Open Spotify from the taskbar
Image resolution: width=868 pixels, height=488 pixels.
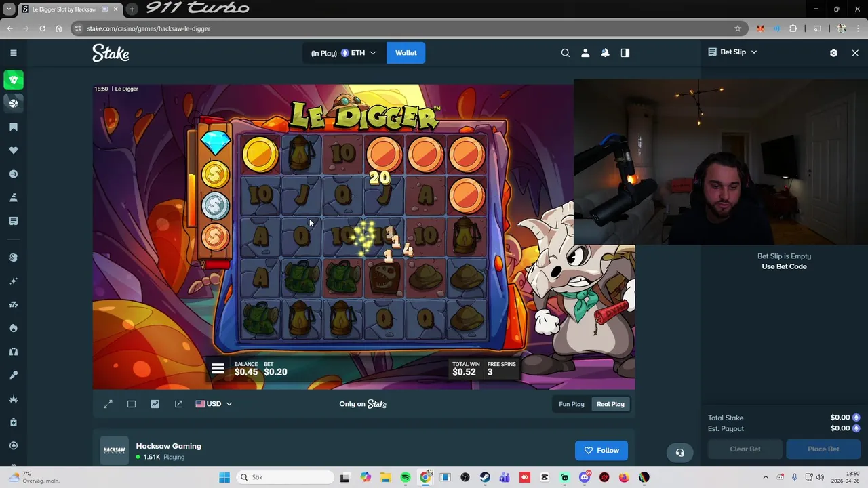click(x=406, y=477)
